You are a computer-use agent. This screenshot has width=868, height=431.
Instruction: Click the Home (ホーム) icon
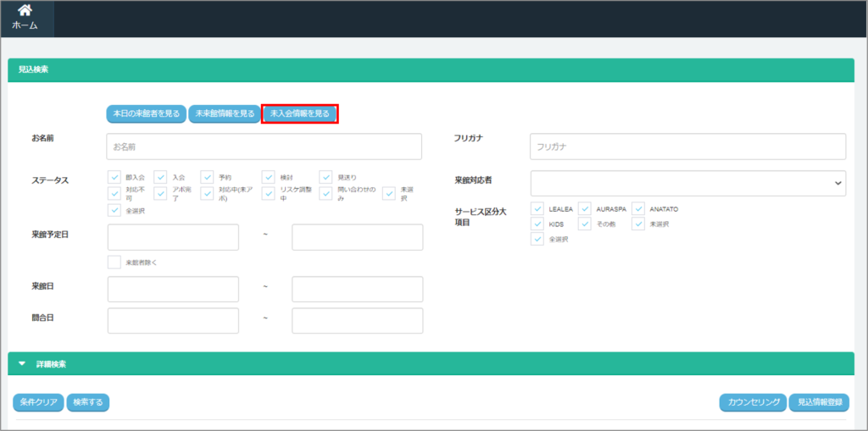25,13
